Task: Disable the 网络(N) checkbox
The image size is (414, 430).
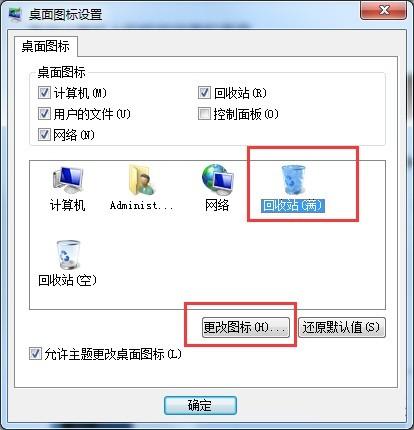Action: [x=44, y=135]
